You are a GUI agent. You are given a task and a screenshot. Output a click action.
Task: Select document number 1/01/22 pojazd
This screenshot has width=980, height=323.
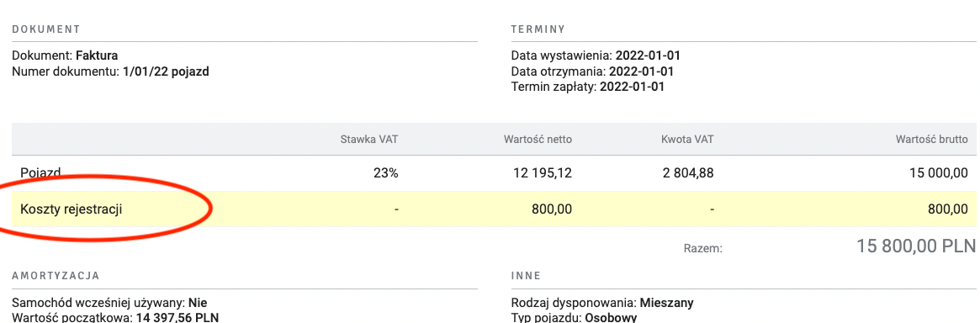tap(165, 71)
